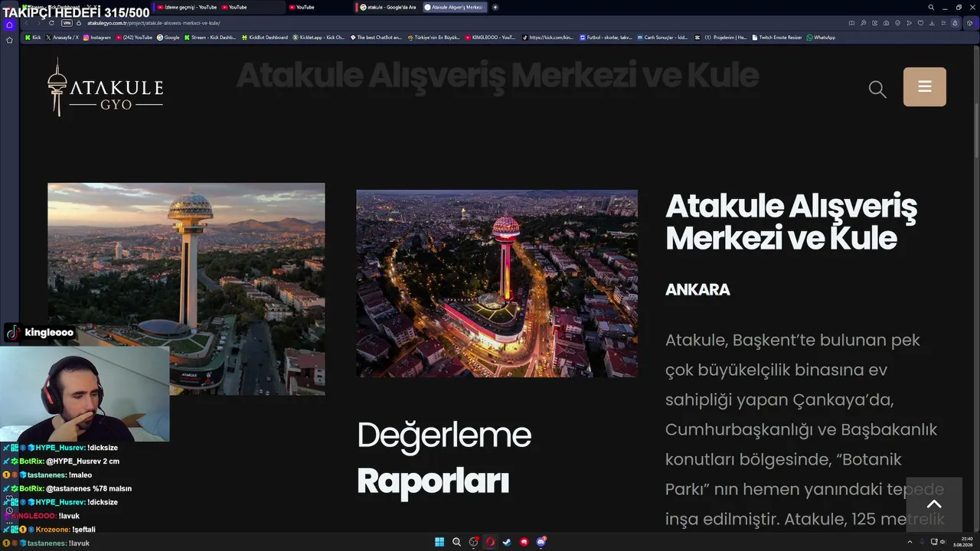Open Windows taskbar search
The image size is (980, 551).
(x=456, y=542)
